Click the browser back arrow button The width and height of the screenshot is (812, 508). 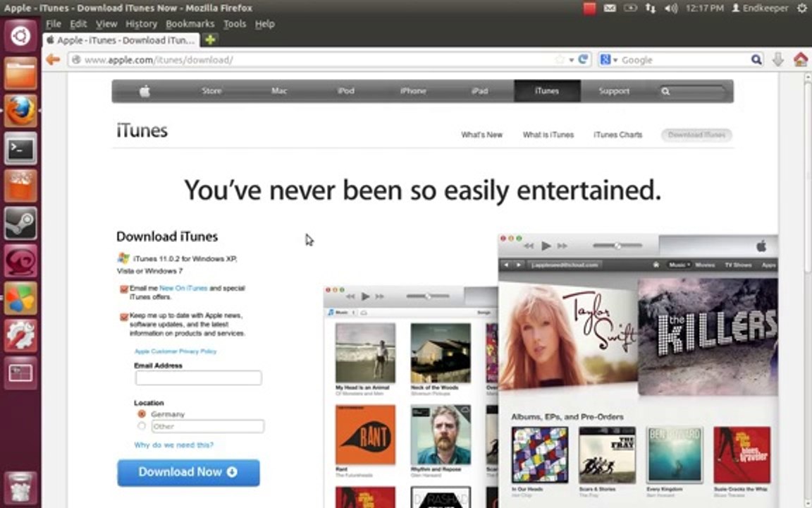pos(53,59)
